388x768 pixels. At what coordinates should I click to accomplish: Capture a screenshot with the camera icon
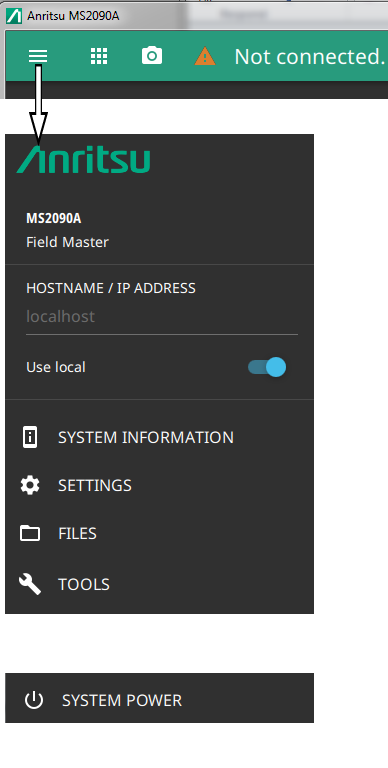pyautogui.click(x=152, y=56)
